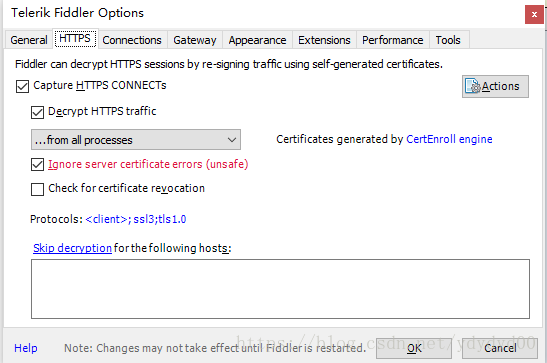Click the Cancel button
Viewport: 547px width, 363px height.
500,348
